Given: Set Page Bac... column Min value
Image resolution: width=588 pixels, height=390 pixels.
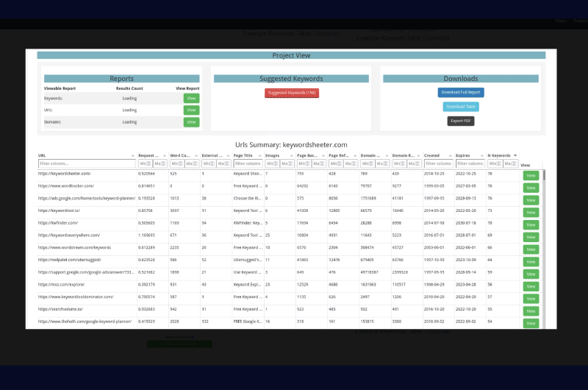Looking at the screenshot, I should click(x=304, y=163).
